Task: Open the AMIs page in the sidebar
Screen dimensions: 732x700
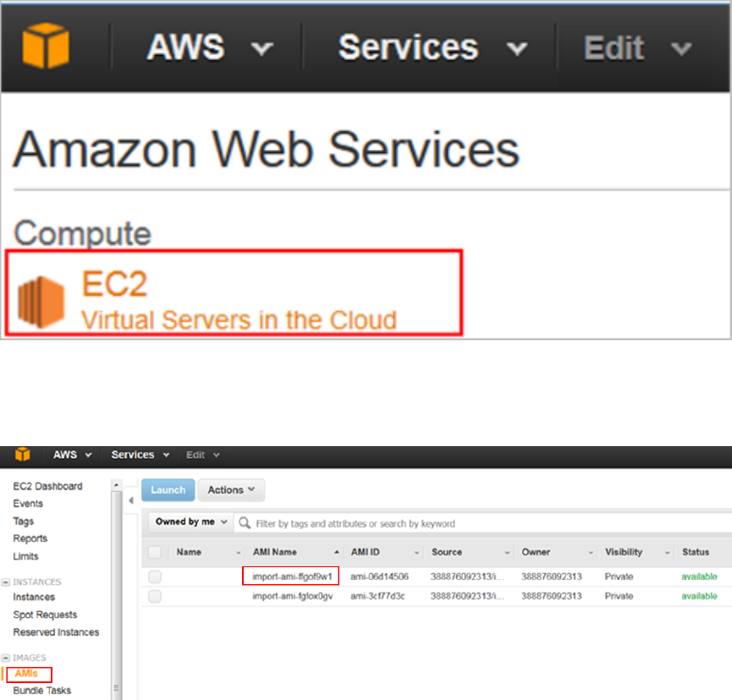Action: point(26,674)
